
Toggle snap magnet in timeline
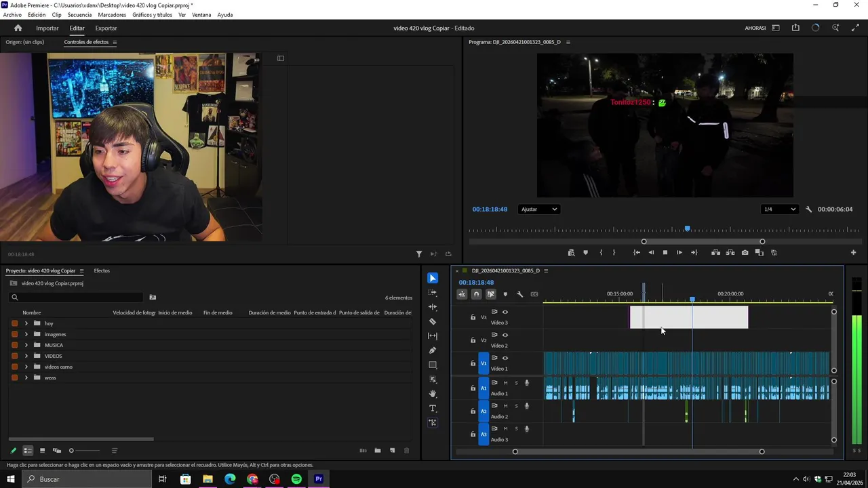click(x=476, y=294)
